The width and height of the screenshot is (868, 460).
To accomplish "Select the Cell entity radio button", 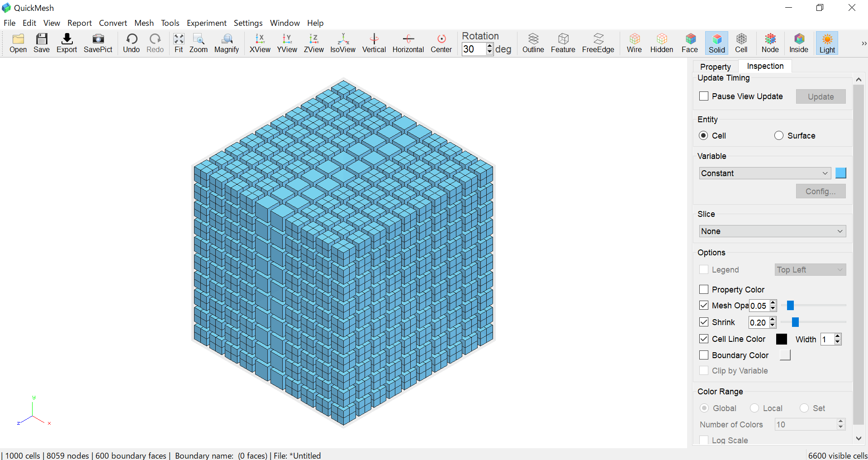I will coord(703,135).
